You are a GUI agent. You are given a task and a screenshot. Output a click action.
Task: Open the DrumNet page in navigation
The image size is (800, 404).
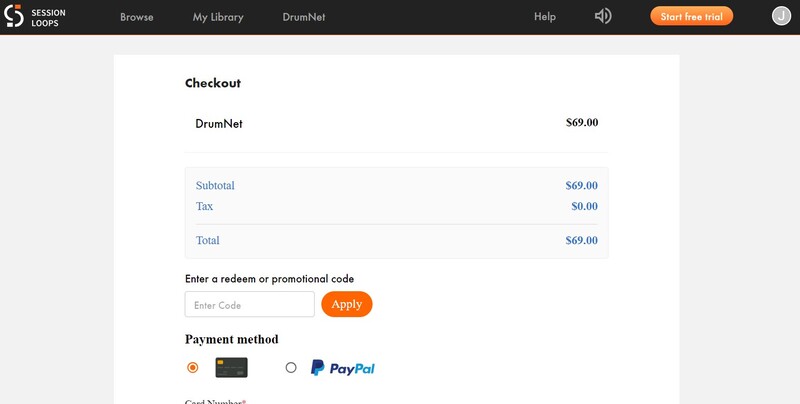pos(304,17)
